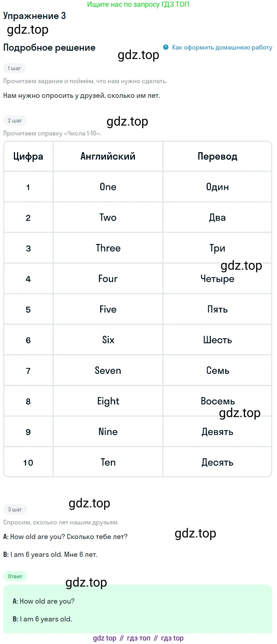The height and width of the screenshot is (644, 277).
Task: Click the 'Цифра' column header
Action: click(x=28, y=156)
